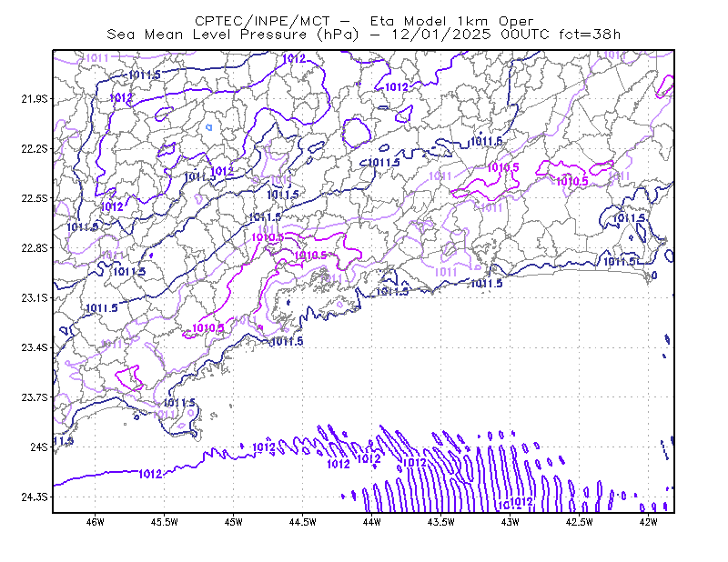Viewport: 728px width, 562px height.
Task: Click the 12/01/2025 date in header
Action: (441, 35)
